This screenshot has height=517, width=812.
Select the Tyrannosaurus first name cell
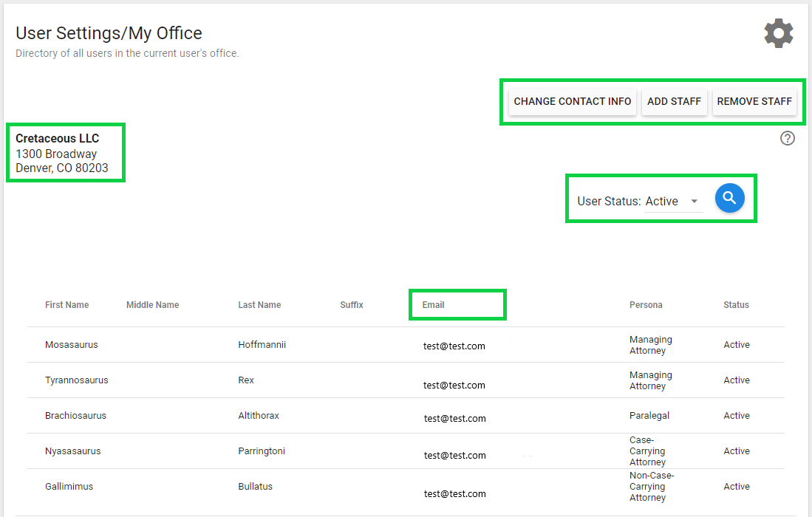[x=77, y=380]
